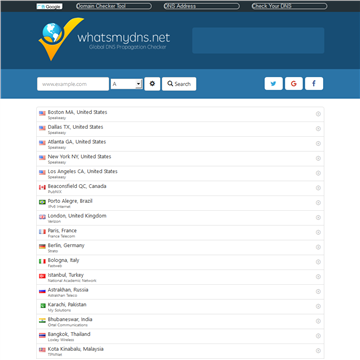The image size is (360, 360).
Task: Click the Check Your DNS link
Action: pyautogui.click(x=289, y=6)
